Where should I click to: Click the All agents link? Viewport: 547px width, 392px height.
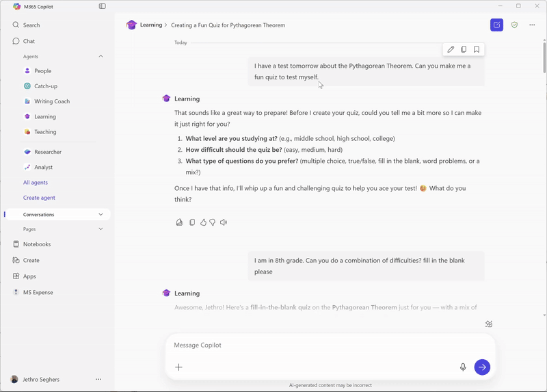(x=36, y=182)
